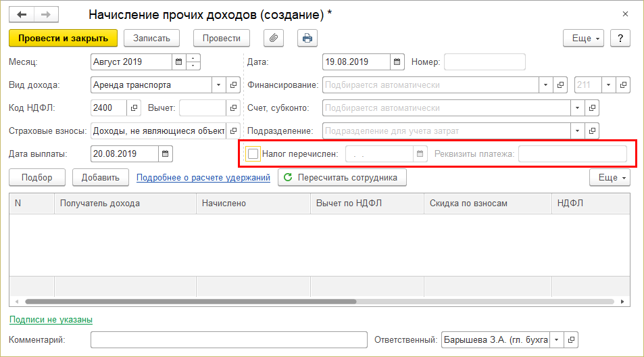
Task: Open Подробнее о расчете удержаний link
Action: [203, 177]
